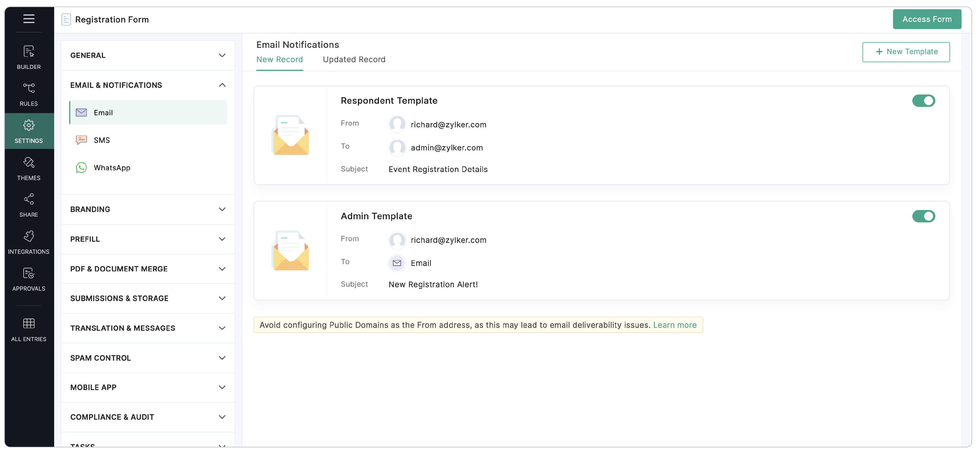
Task: Select the SMS notifications item
Action: coord(102,140)
